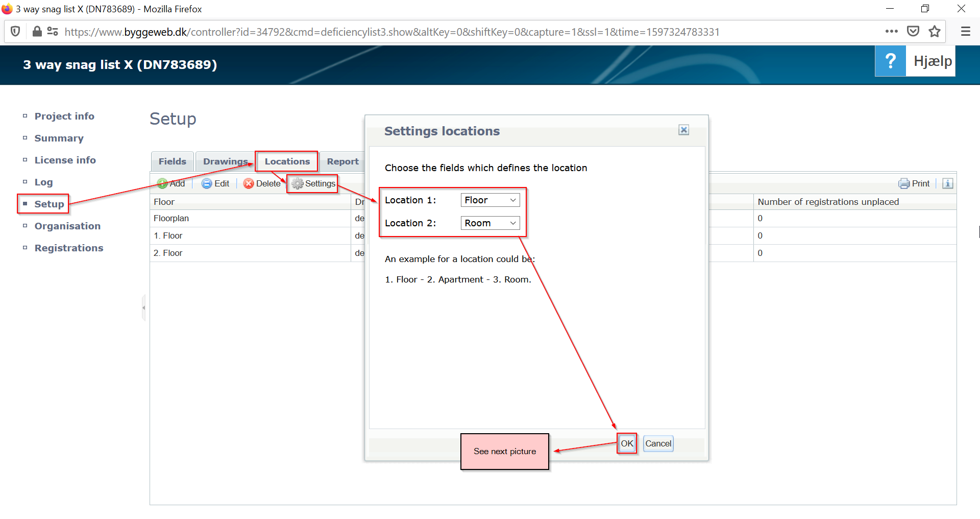The height and width of the screenshot is (519, 980).
Task: Click the site security padlock icon
Action: coord(37,32)
